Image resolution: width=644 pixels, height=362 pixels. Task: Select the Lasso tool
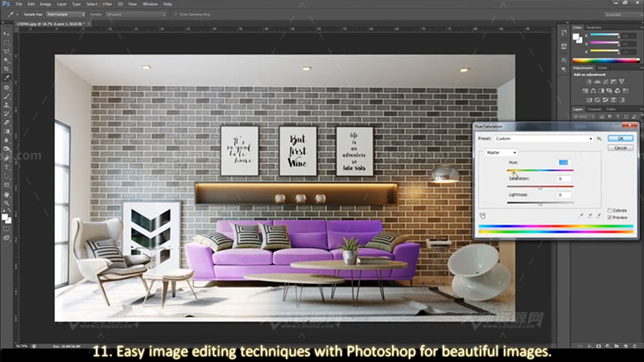pyautogui.click(x=6, y=51)
